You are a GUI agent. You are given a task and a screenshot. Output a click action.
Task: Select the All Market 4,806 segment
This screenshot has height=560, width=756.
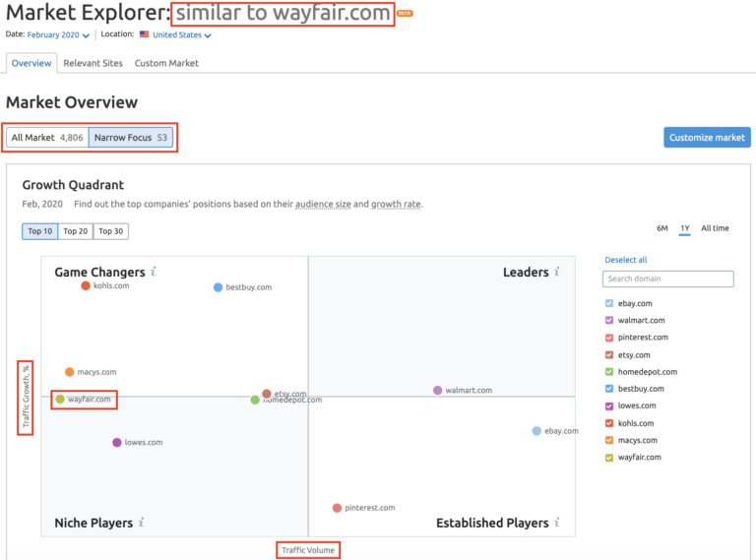(x=47, y=138)
